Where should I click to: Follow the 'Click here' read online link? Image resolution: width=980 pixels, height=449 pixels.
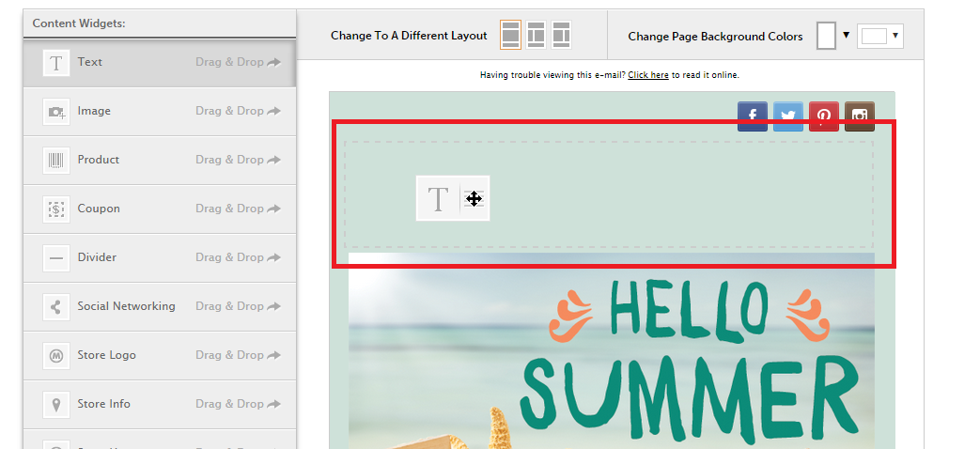coord(648,75)
